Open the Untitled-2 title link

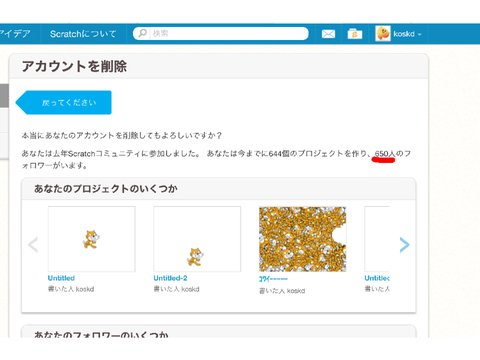[x=170, y=278]
